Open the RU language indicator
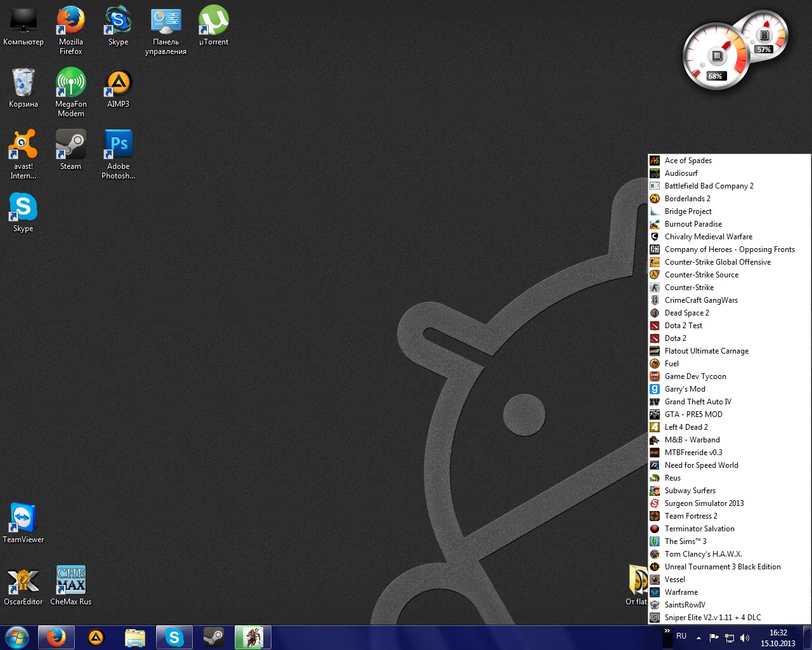This screenshot has width=812, height=650. [x=681, y=636]
